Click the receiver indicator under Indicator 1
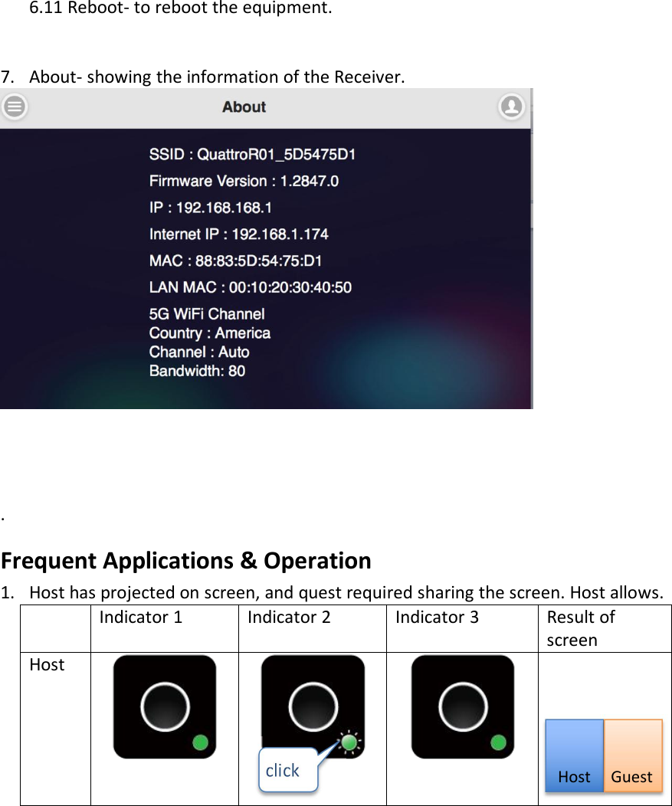Screen dimensions: 672x806 163,706
